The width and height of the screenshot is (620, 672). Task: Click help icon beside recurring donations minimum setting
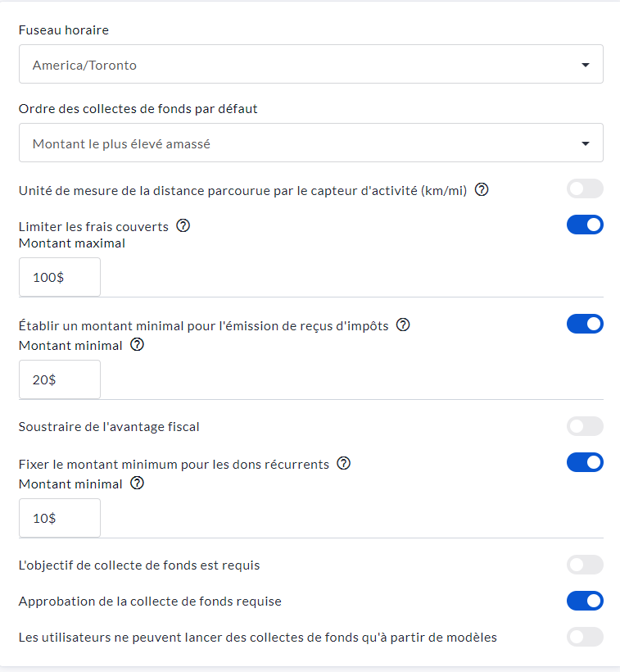click(x=344, y=464)
